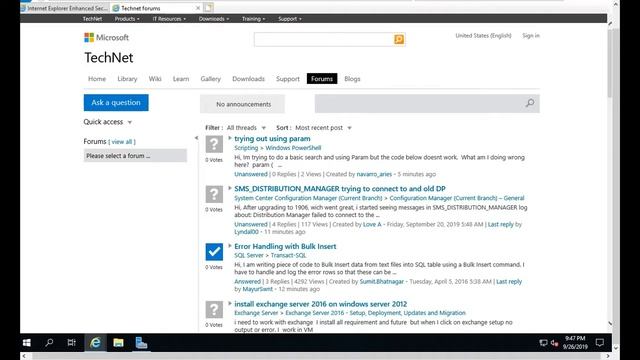Open taskbar search magnifier
640x360 pixels.
(x=49, y=343)
